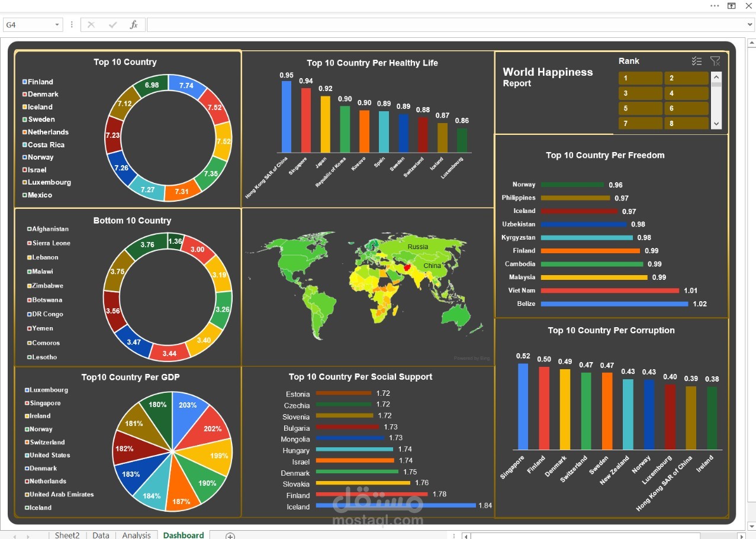
Task: Click Finland legend entry in Top 10 Country
Action: tap(38, 82)
